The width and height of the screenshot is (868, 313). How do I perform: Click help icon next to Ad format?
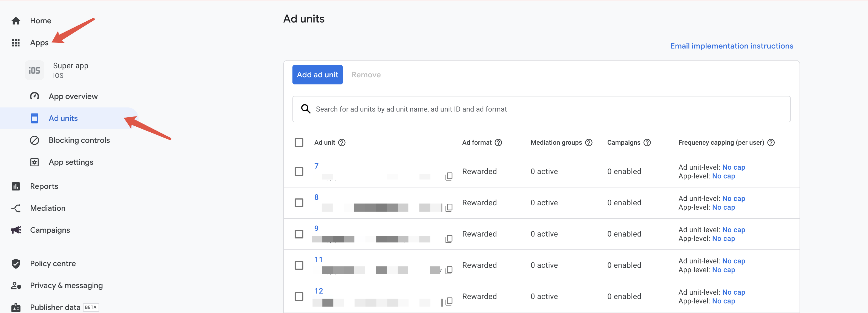coord(498,143)
